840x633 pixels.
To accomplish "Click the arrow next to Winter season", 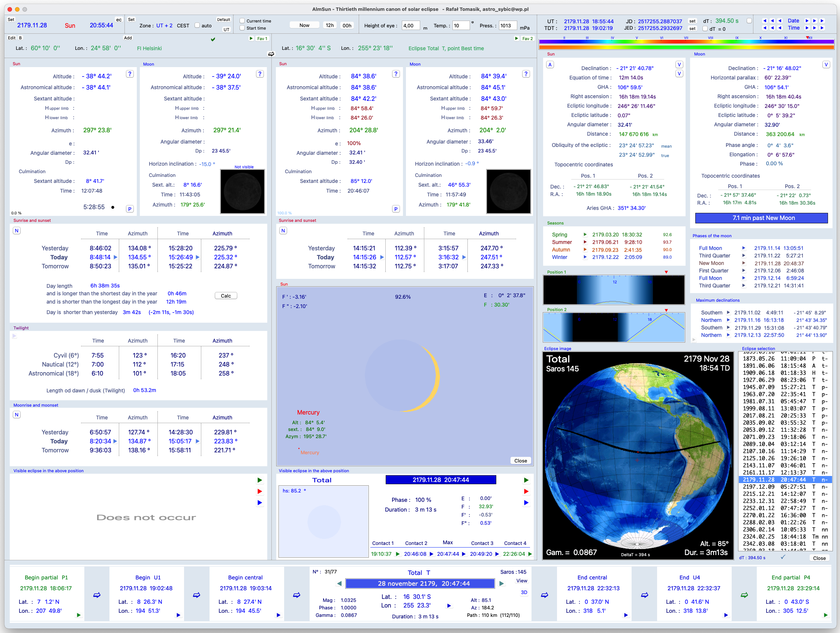I will [585, 257].
